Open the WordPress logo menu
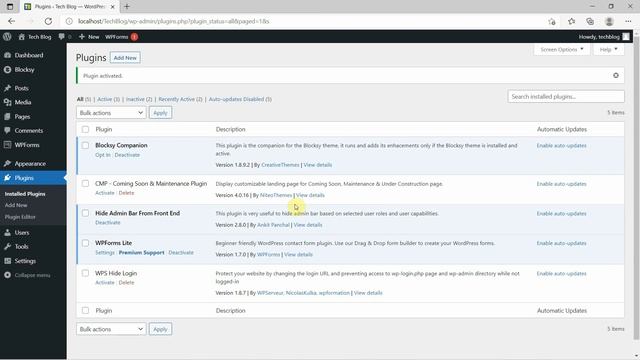Screen dimensions: 640x360 coord(7,37)
